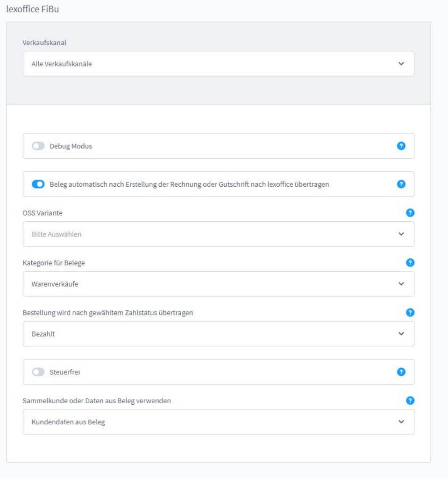The image size is (448, 478).
Task: Click the 'Debug Modus' label text
Action: tap(71, 146)
